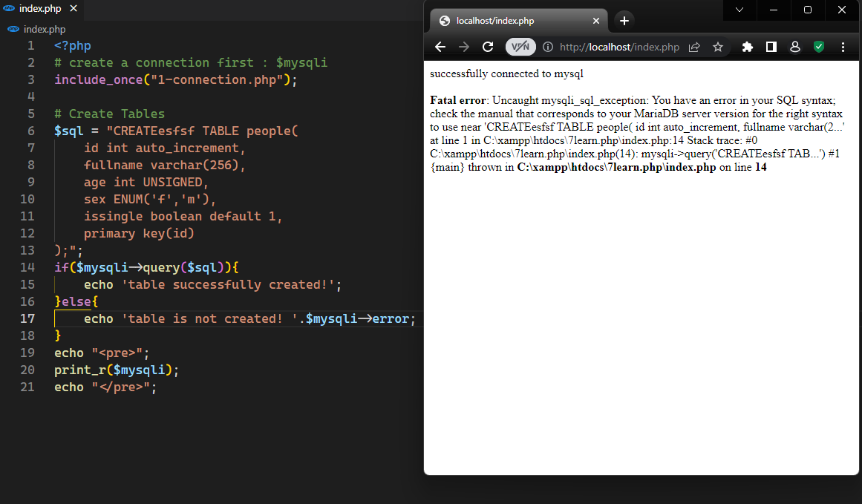Click the "sex ENUM('f','m')," code line
Screen dimensions: 862x504
pos(149,199)
